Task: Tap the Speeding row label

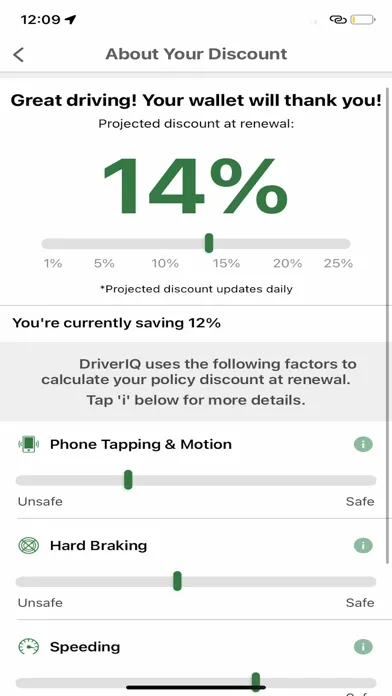Action: click(x=85, y=647)
